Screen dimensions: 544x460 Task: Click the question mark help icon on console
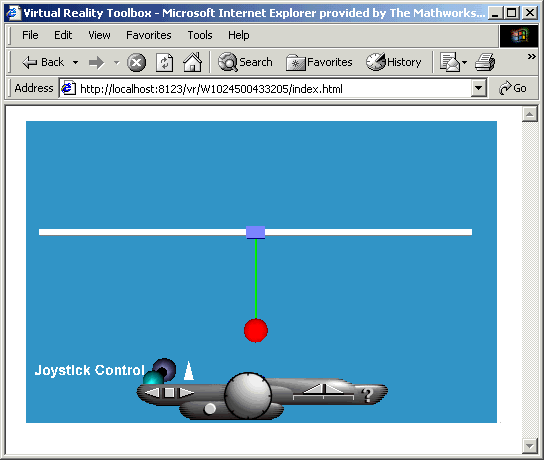coord(367,395)
